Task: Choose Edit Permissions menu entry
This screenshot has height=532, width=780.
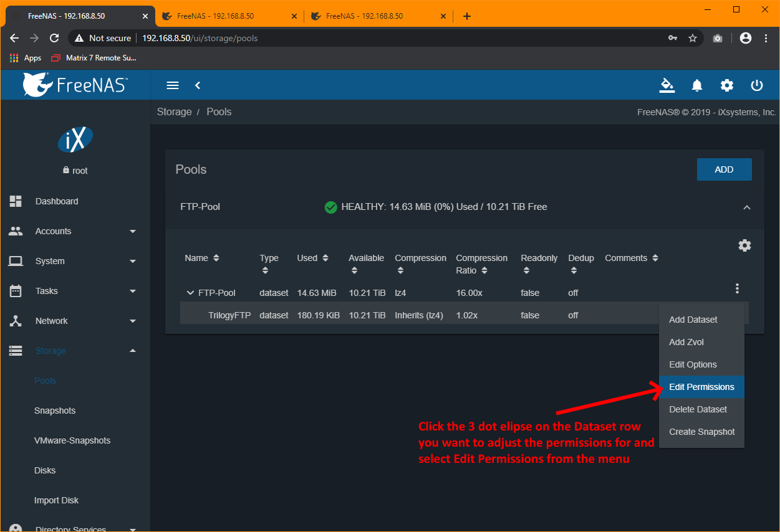Action: 701,387
